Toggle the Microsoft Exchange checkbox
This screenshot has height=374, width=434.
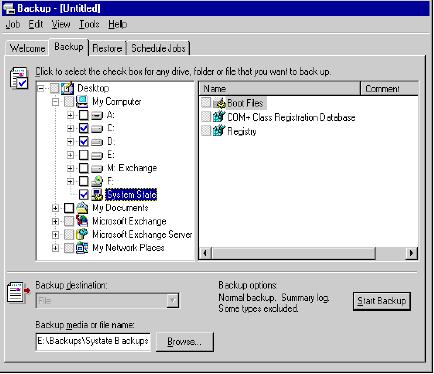pos(69,221)
